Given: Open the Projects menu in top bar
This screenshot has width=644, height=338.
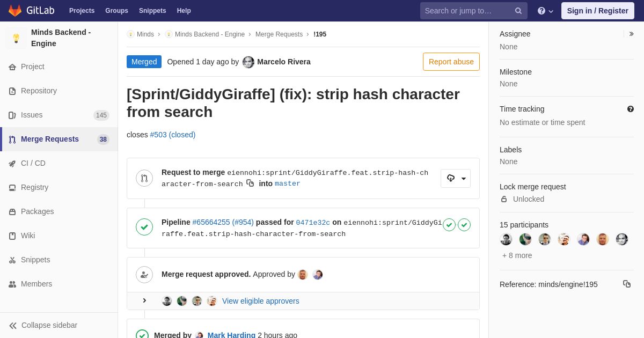Looking at the screenshot, I should [82, 11].
